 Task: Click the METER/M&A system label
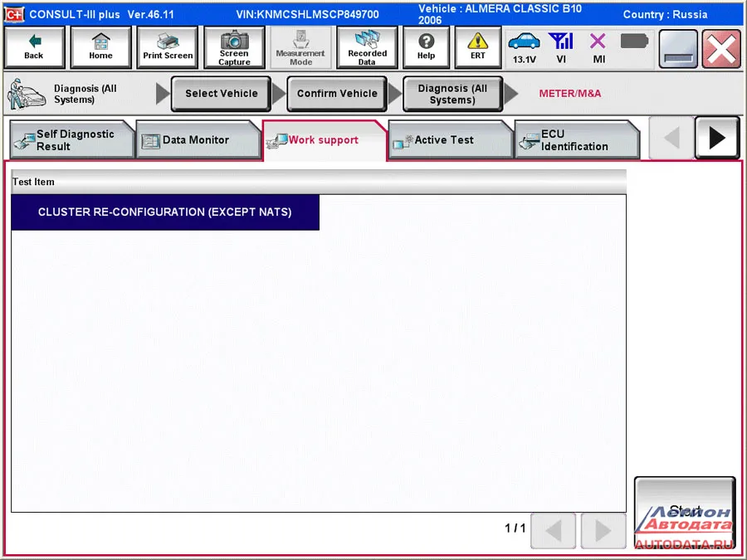569,94
